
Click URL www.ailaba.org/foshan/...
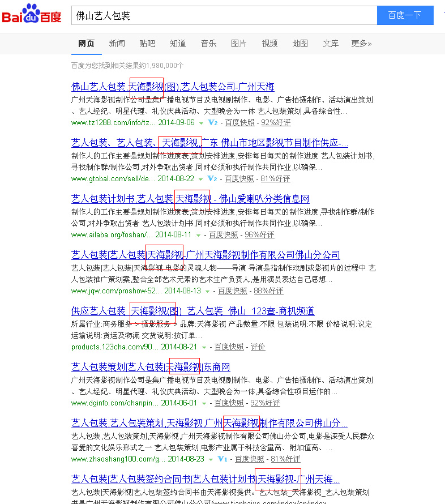[112, 234]
